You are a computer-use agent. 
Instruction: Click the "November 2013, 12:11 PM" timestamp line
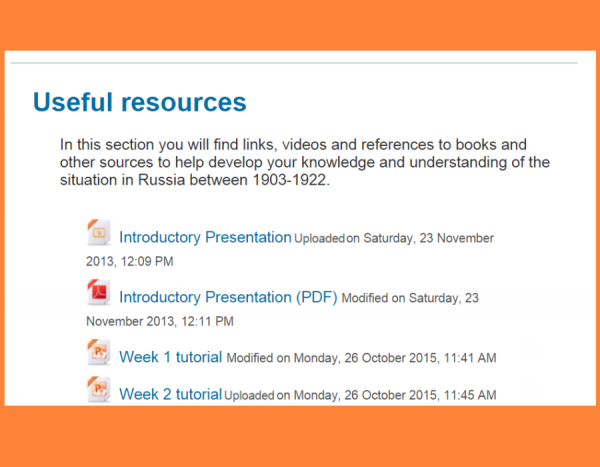tap(160, 322)
